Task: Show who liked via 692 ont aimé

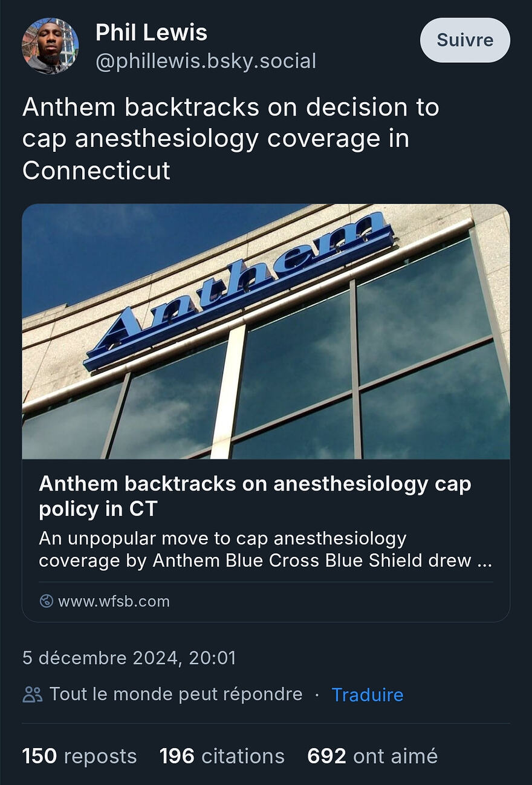Action: pos(372,756)
